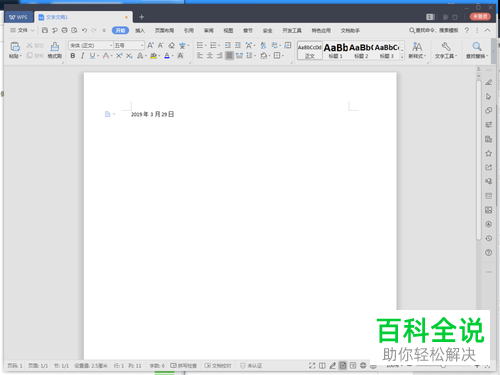
Task: Open Print Preview from quick toolbar
Action: 74,30
